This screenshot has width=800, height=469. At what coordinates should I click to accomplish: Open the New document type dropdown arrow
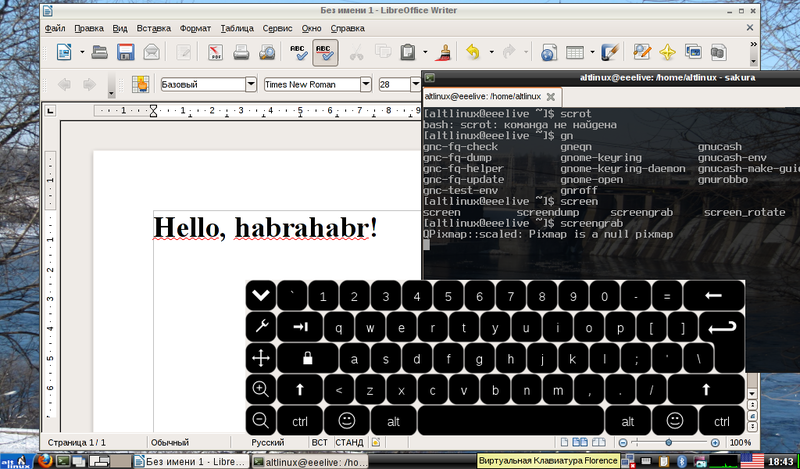click(x=82, y=52)
